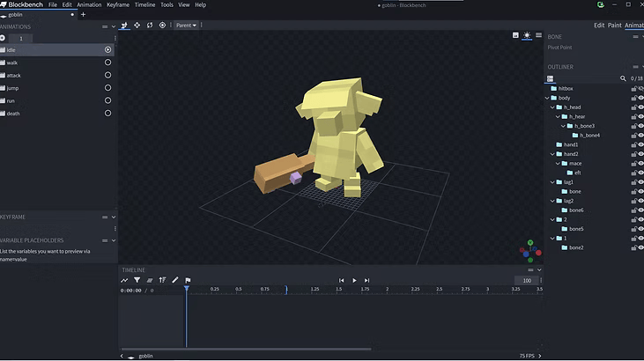Click the green update icon in title bar
The image size is (644, 361).
(601, 5)
